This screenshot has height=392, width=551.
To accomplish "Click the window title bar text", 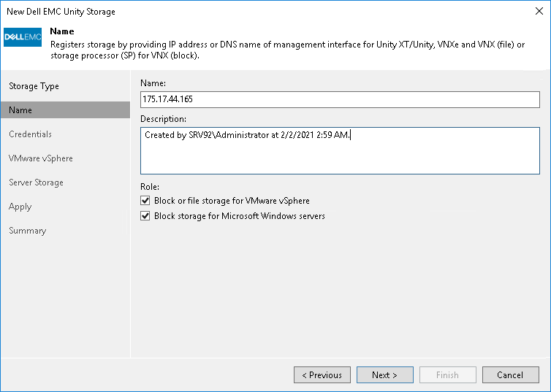I will pyautogui.click(x=61, y=12).
